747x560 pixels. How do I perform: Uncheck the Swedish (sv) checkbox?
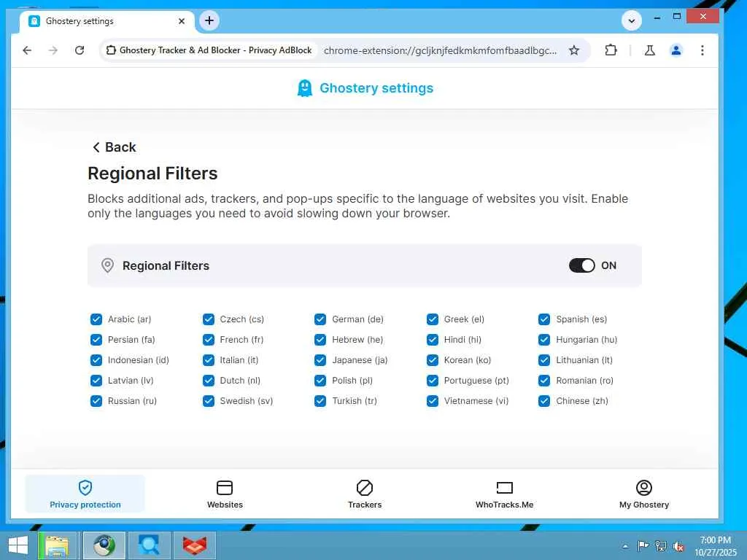tap(208, 401)
